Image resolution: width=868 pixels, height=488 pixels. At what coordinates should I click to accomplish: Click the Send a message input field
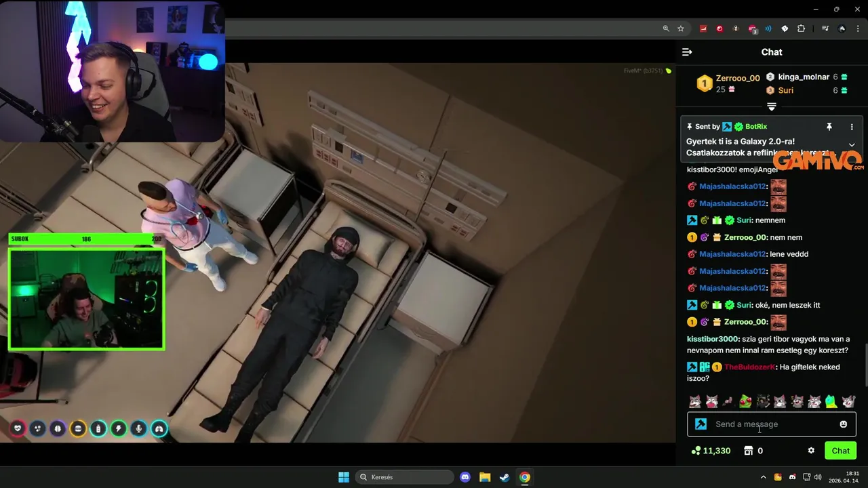click(772, 424)
